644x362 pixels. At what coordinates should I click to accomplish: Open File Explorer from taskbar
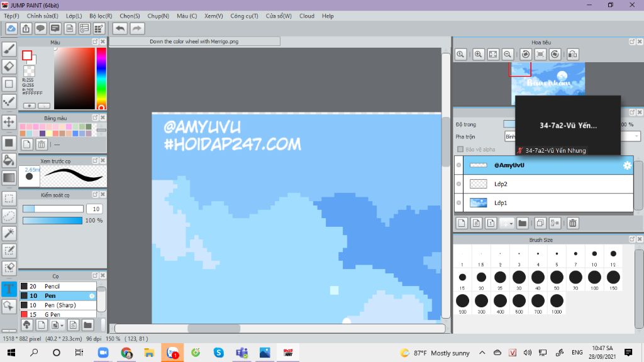pyautogui.click(x=149, y=353)
